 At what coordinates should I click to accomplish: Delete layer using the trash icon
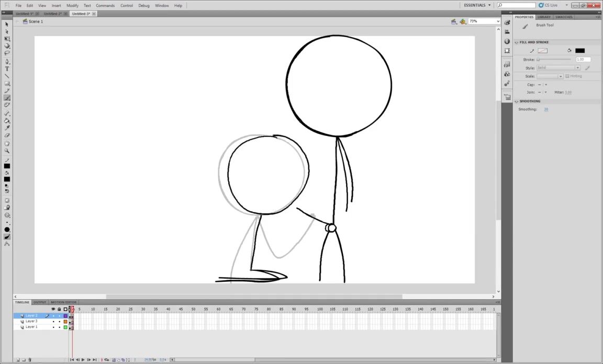pyautogui.click(x=30, y=360)
